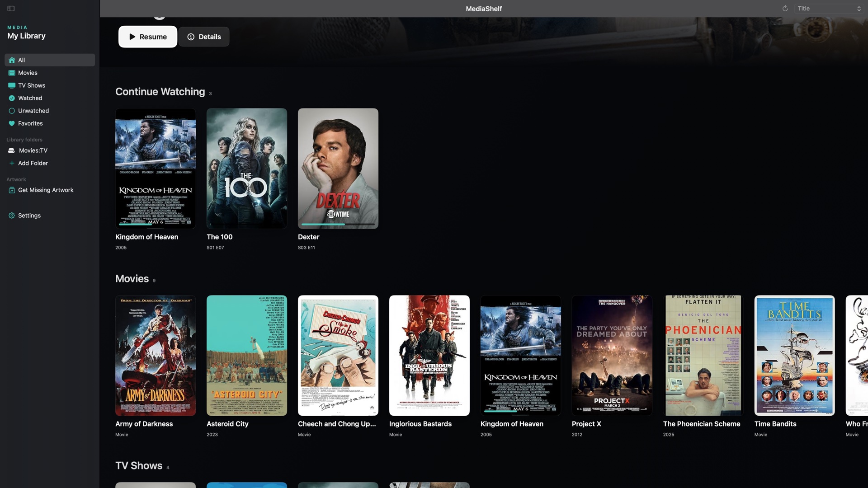Click the home icon beside All
Screen dimensions: 868x488
[x=12, y=60]
